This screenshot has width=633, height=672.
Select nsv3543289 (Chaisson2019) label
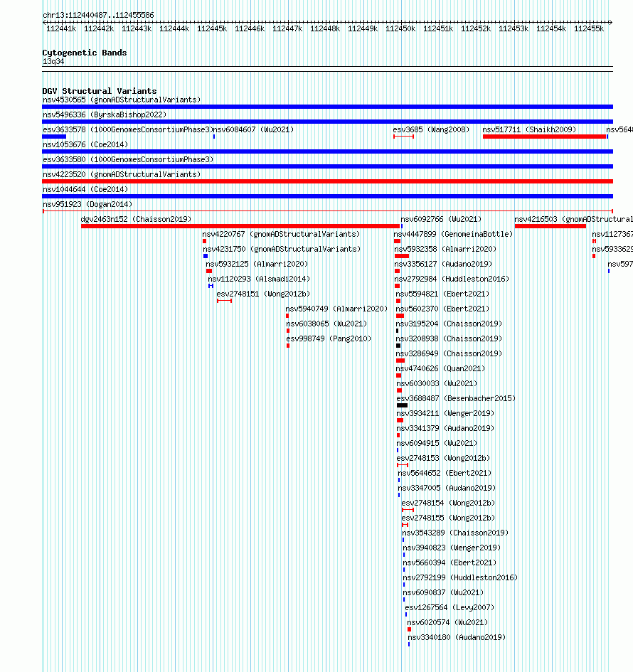[455, 533]
